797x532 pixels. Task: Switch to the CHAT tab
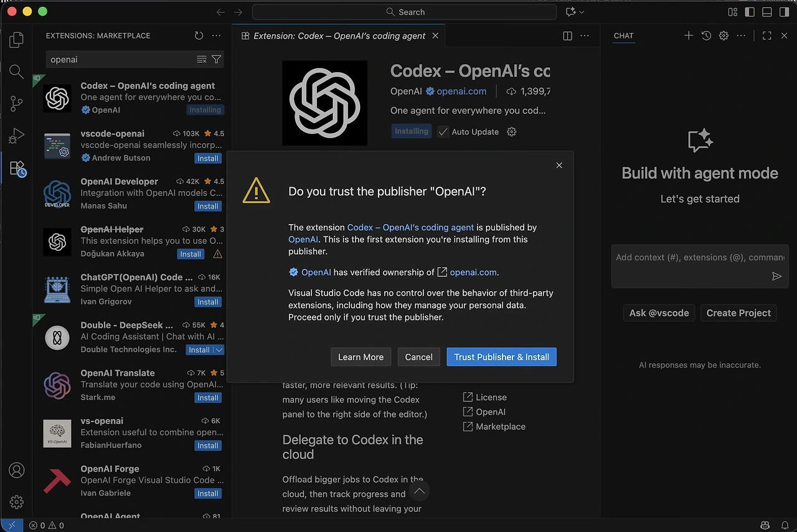[x=623, y=36]
